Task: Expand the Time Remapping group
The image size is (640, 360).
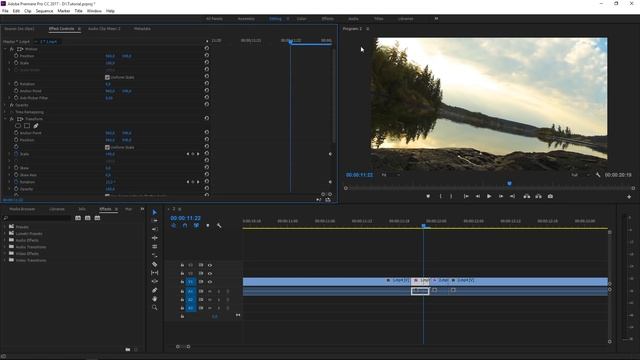Action: click(5, 112)
